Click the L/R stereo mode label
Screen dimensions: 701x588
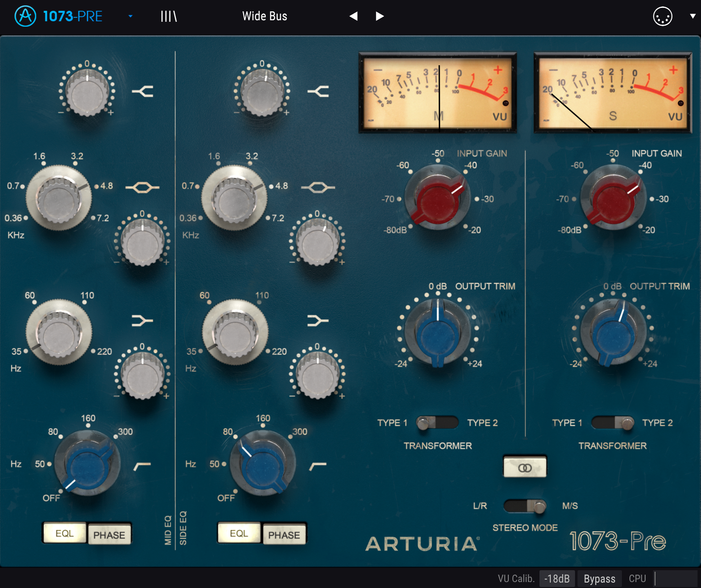coord(480,506)
